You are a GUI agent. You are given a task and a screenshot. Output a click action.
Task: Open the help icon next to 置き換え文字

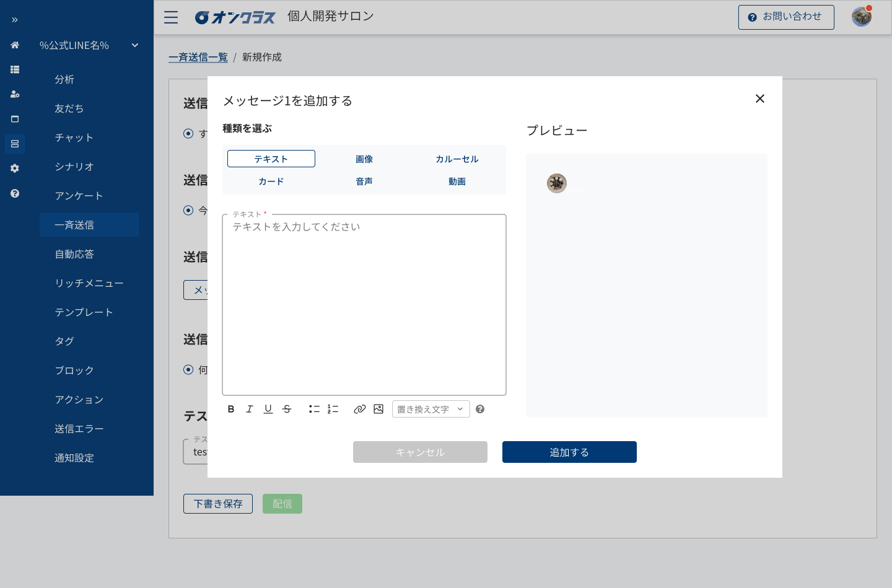coord(480,409)
